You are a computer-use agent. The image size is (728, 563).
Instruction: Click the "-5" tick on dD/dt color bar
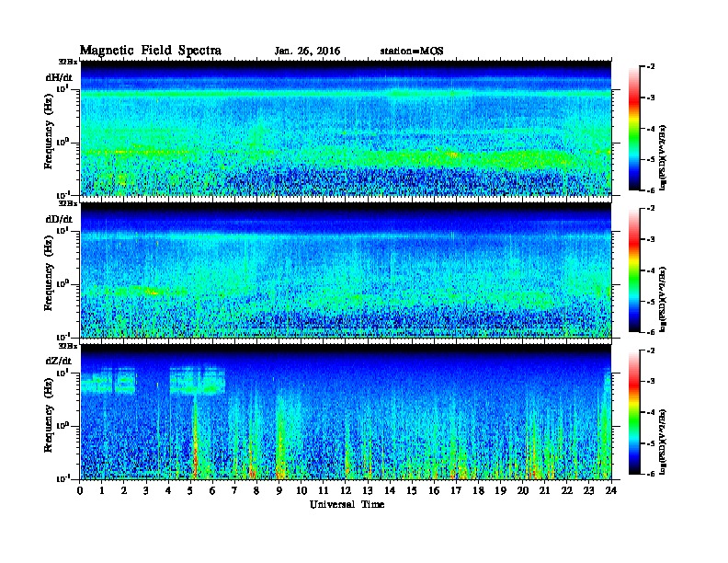tap(652, 302)
